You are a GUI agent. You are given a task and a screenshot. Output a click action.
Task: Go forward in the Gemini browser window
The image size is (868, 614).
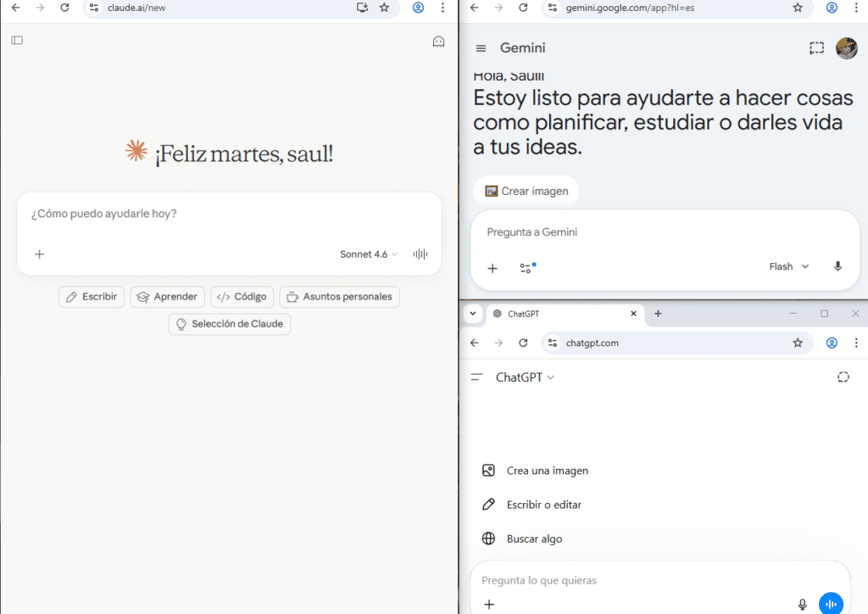coord(498,8)
